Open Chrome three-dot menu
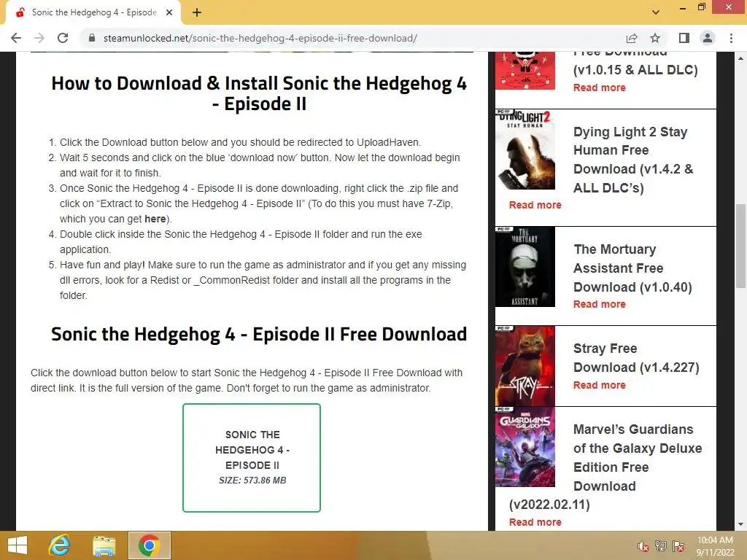This screenshot has width=747, height=560. [x=731, y=38]
